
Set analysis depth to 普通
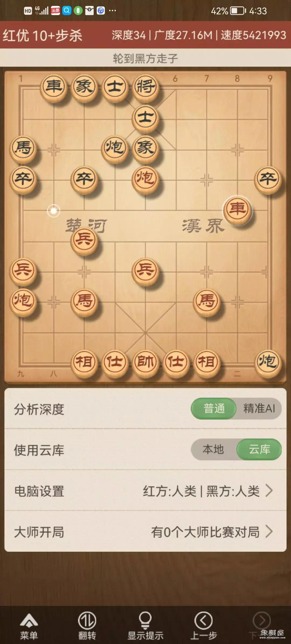214,408
